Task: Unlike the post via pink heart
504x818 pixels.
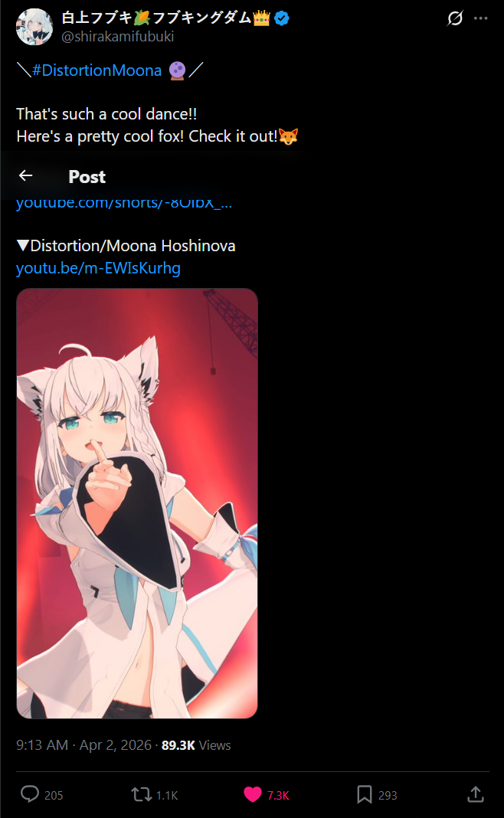Action: [253, 794]
